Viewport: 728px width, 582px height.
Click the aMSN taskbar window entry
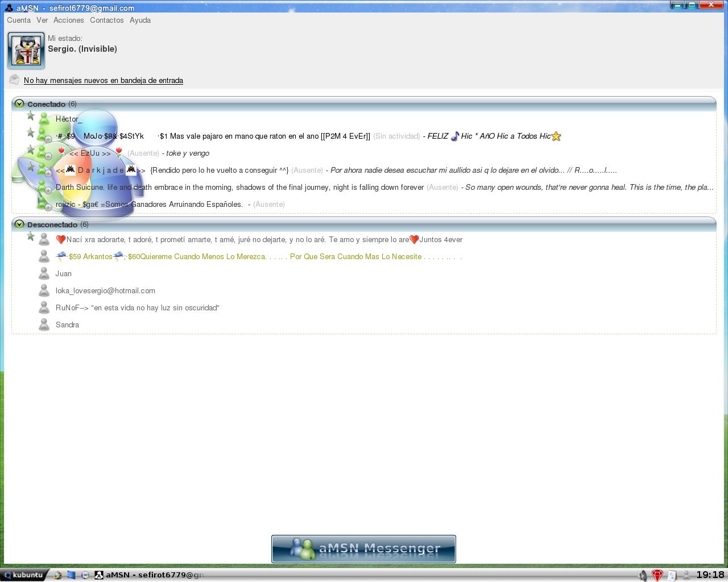[149, 575]
